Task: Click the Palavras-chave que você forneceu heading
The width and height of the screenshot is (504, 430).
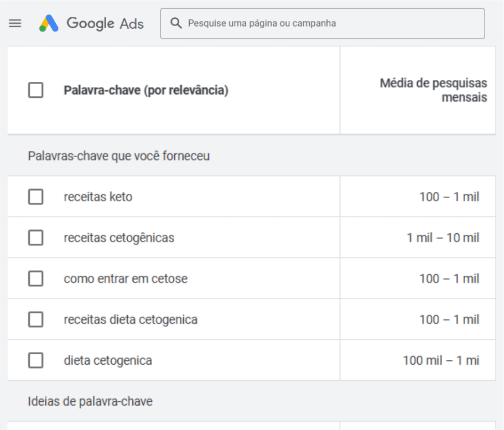Action: click(x=119, y=156)
